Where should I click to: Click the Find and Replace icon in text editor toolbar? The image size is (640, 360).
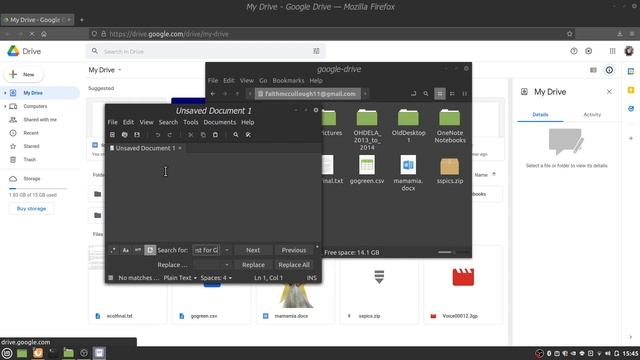pos(248,135)
